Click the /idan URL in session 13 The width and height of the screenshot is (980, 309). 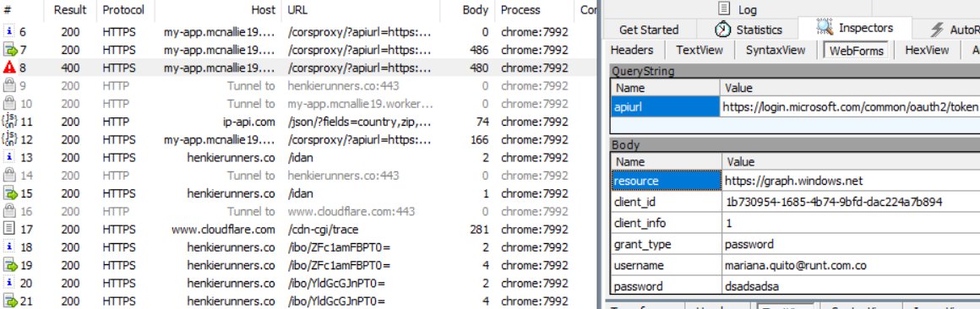301,158
